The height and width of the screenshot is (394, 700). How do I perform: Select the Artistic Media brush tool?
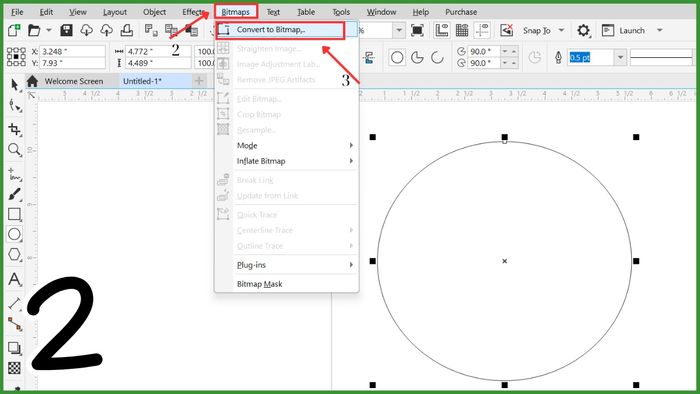pyautogui.click(x=14, y=195)
